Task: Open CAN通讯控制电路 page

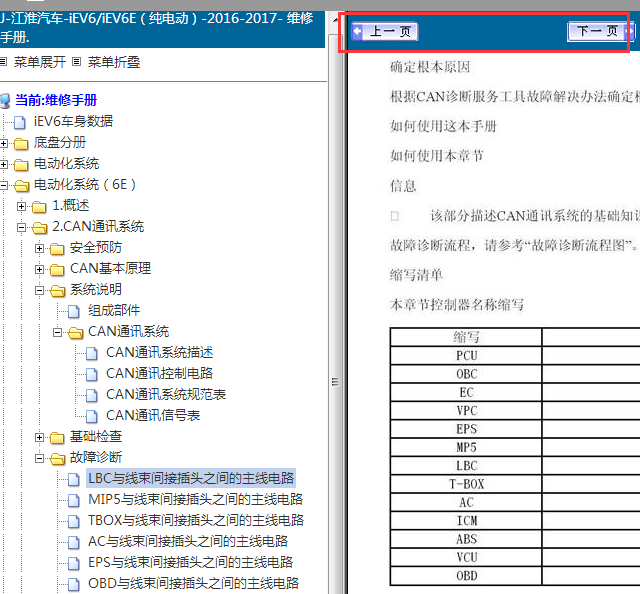Action: click(x=160, y=374)
